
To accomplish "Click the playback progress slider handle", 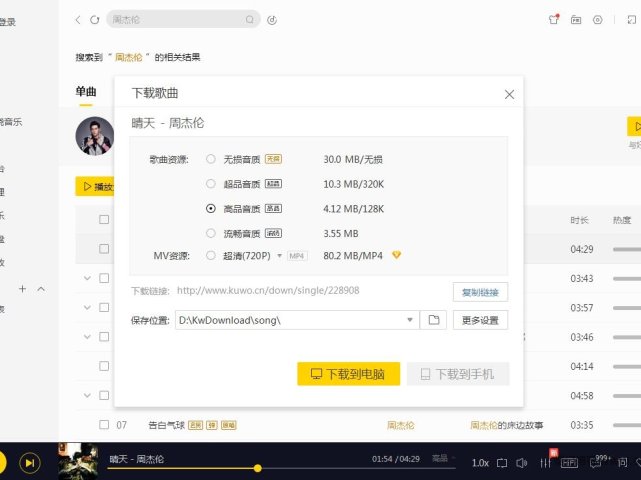I will [258, 468].
